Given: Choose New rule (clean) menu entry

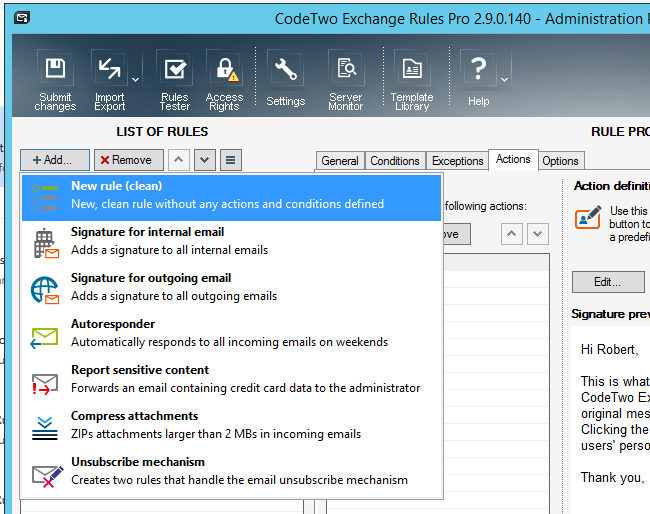Looking at the screenshot, I should (231, 197).
